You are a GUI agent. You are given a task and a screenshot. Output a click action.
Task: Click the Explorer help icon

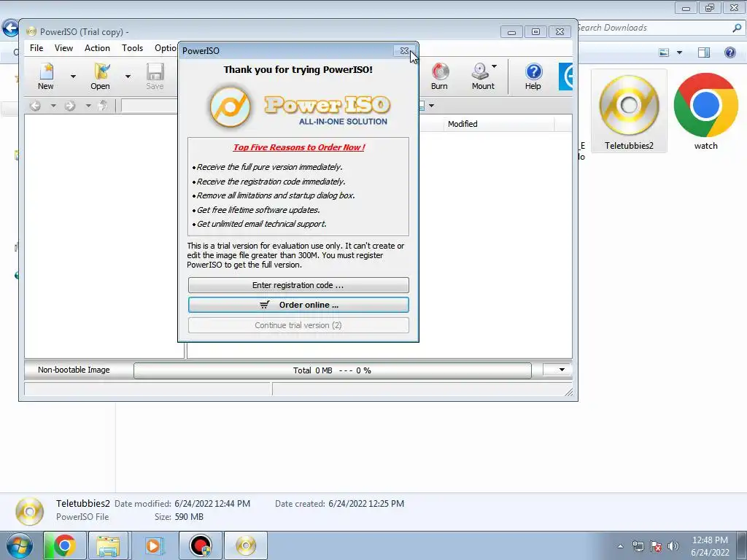tap(729, 52)
